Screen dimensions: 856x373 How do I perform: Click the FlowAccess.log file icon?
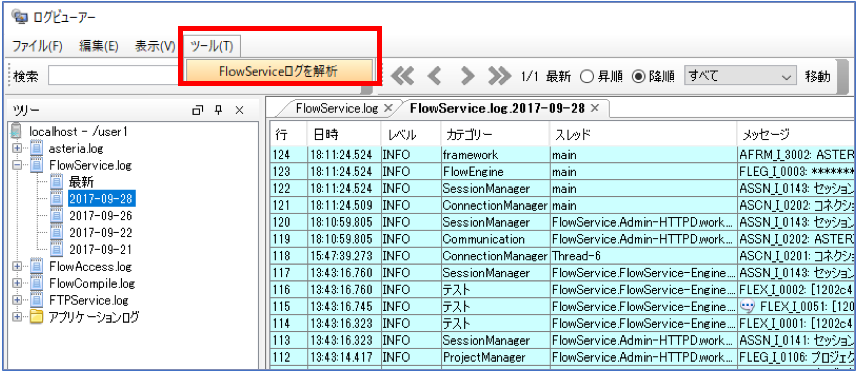[x=36, y=267]
